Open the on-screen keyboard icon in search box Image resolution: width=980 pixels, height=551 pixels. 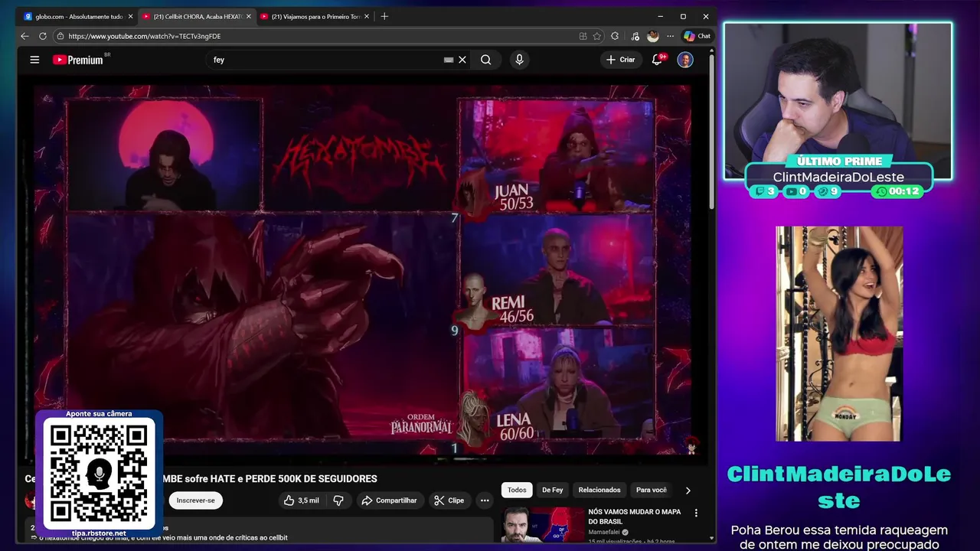coord(449,60)
